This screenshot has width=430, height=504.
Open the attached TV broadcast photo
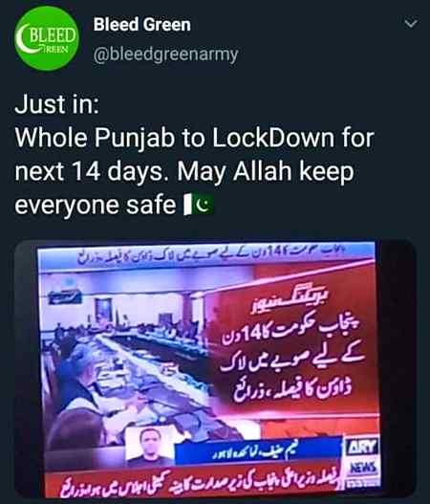click(214, 369)
